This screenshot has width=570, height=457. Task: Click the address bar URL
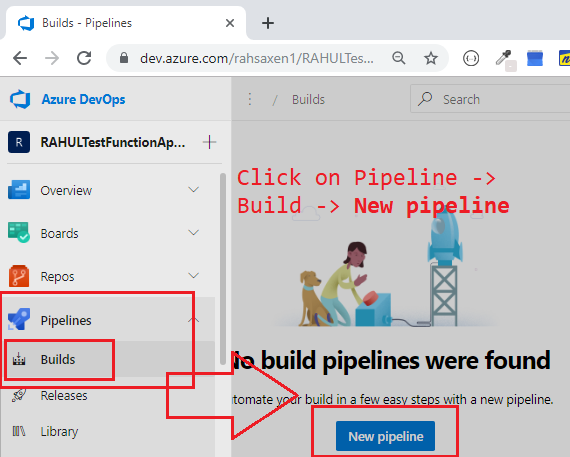pyautogui.click(x=257, y=58)
